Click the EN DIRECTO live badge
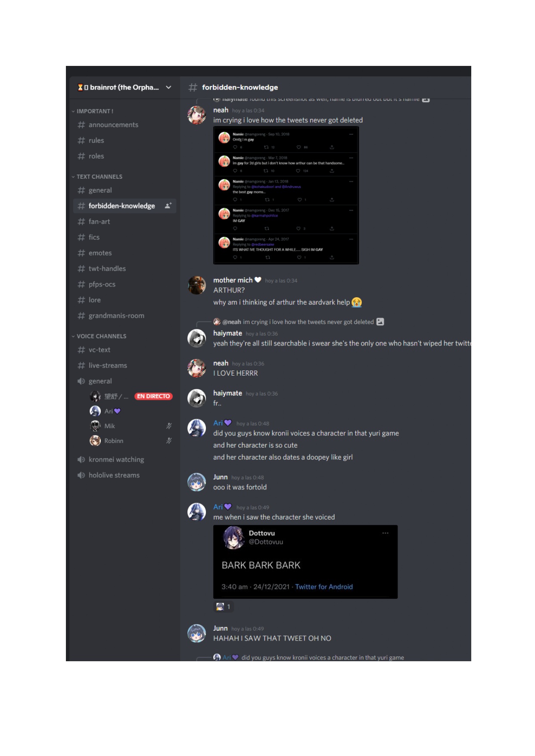This screenshot has width=535, height=756. (153, 396)
